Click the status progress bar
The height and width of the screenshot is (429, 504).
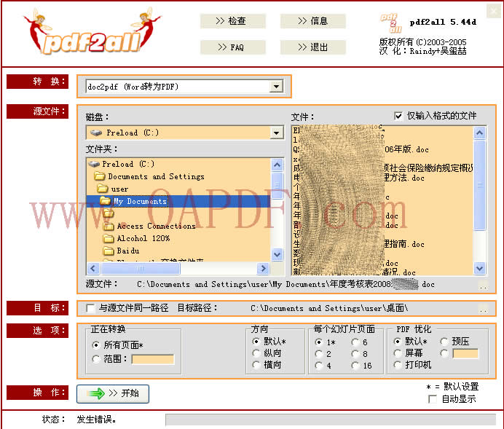pyautogui.click(x=331, y=420)
